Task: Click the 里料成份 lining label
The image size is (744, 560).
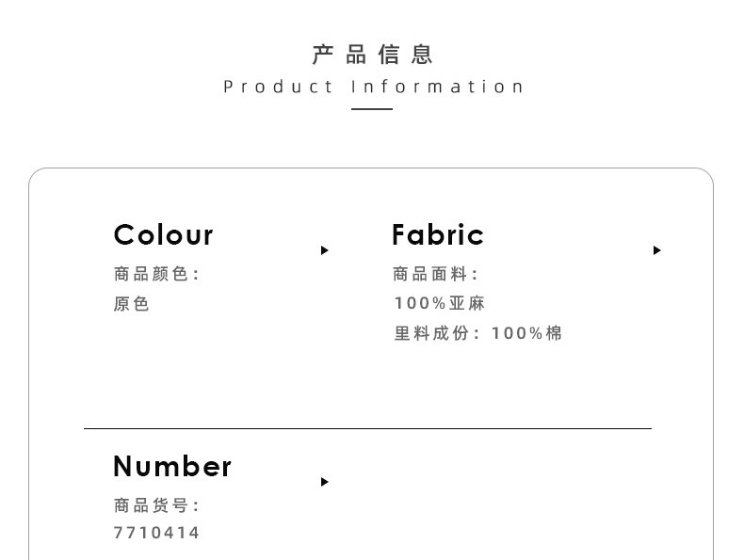Action: [436, 333]
